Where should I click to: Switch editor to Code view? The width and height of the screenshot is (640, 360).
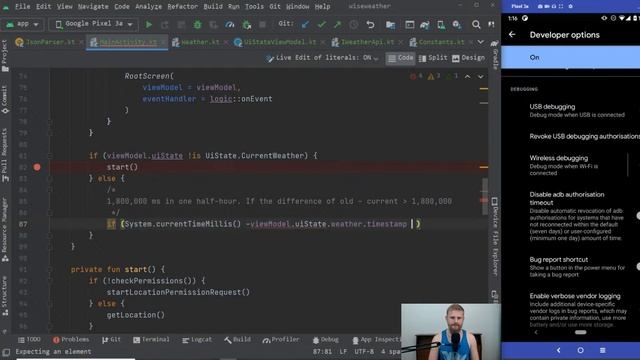click(x=400, y=58)
